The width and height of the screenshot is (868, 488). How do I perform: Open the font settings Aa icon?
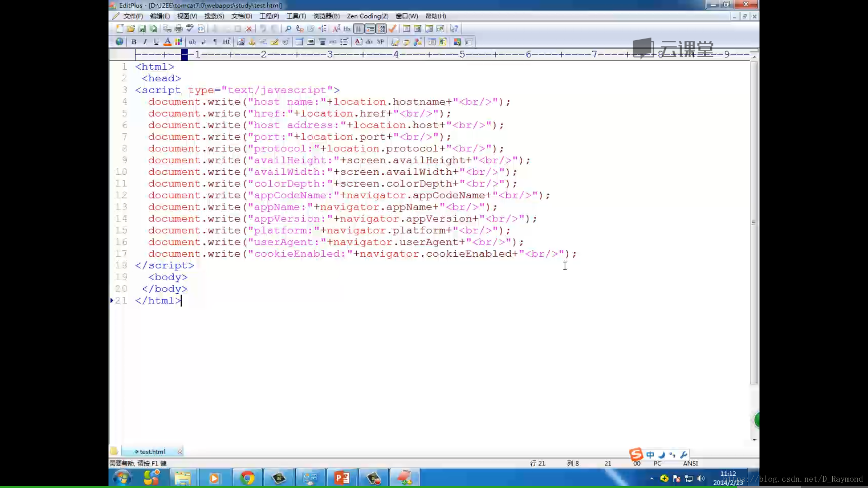336,28
